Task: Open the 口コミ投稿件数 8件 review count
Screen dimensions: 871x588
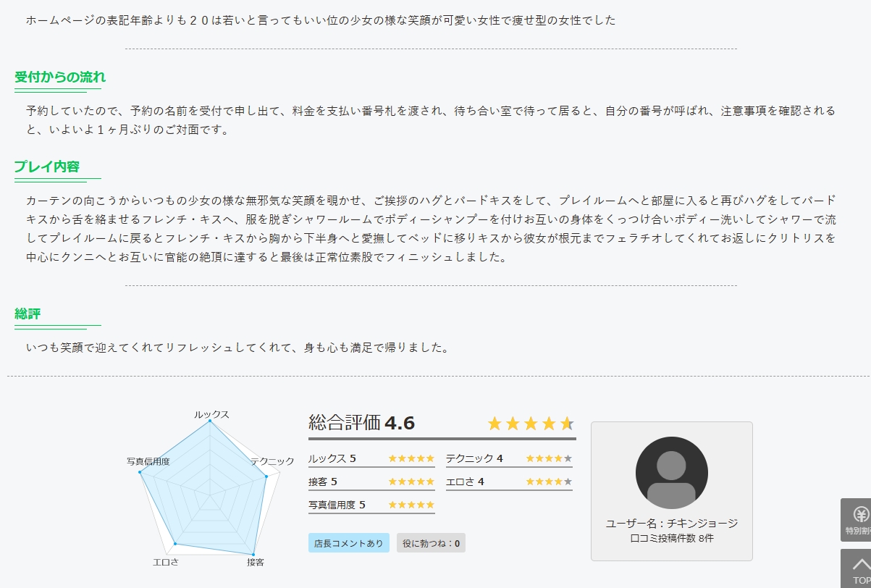Action: [x=671, y=538]
